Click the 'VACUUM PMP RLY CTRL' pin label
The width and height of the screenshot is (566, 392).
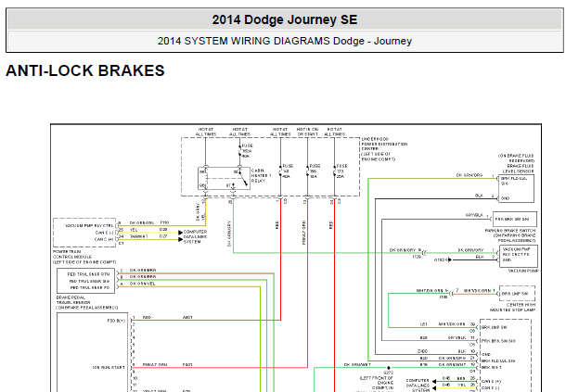tap(89, 226)
